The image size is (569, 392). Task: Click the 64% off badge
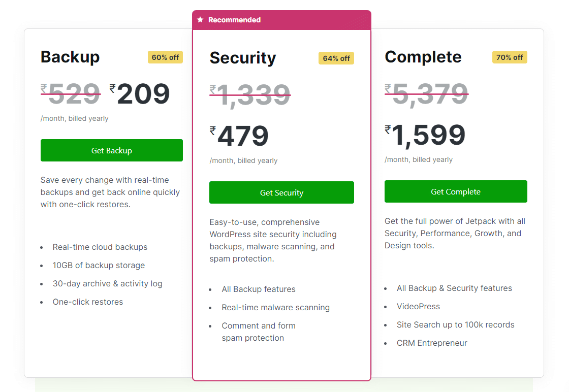336,58
